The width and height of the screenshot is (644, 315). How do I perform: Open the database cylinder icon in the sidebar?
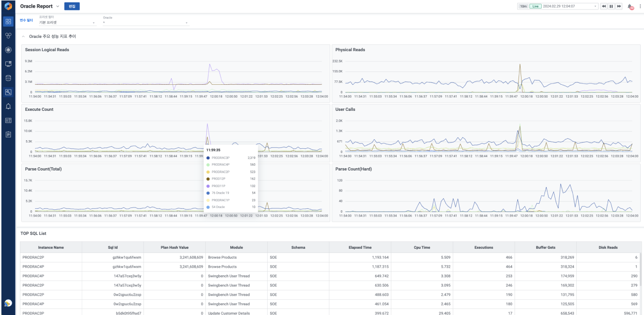(x=8, y=78)
